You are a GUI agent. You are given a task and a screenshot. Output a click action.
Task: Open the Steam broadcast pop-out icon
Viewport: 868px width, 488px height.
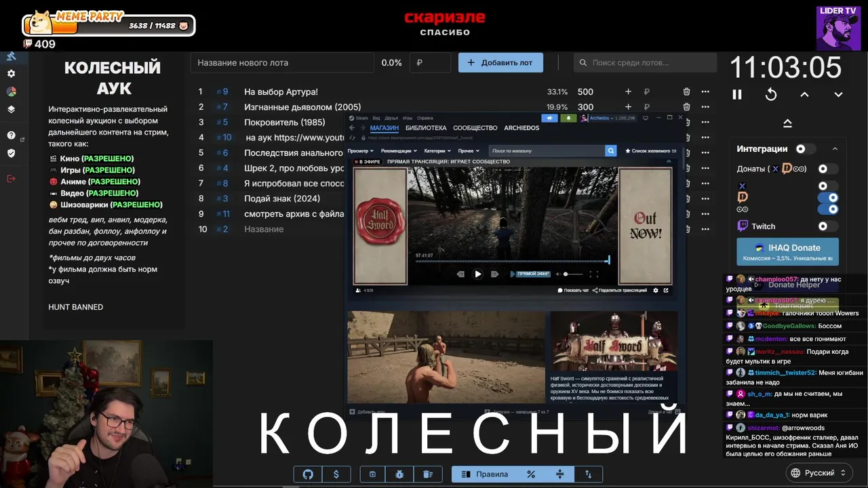pyautogui.click(x=666, y=290)
